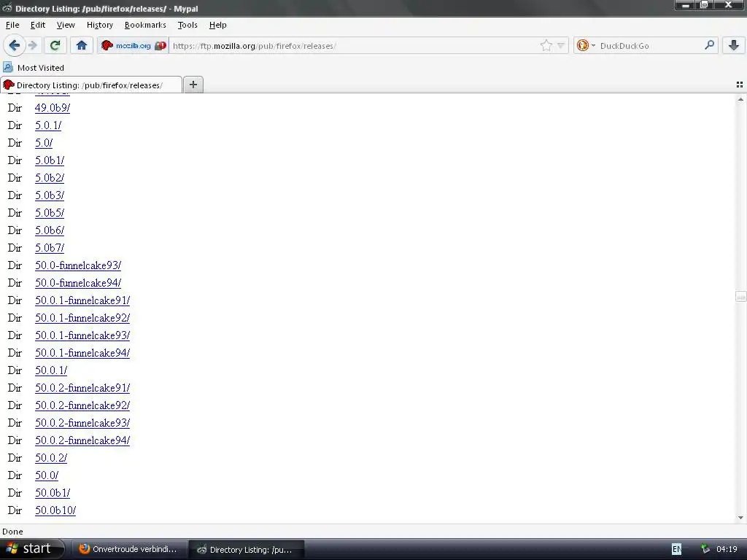
Task: Open the Bookmarks menu
Action: [x=145, y=25]
